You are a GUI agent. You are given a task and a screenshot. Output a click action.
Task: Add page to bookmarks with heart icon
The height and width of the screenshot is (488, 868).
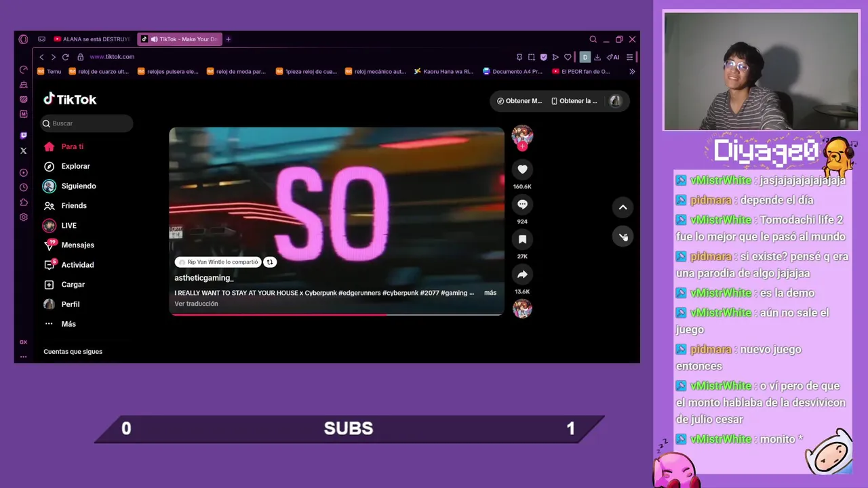click(x=568, y=57)
